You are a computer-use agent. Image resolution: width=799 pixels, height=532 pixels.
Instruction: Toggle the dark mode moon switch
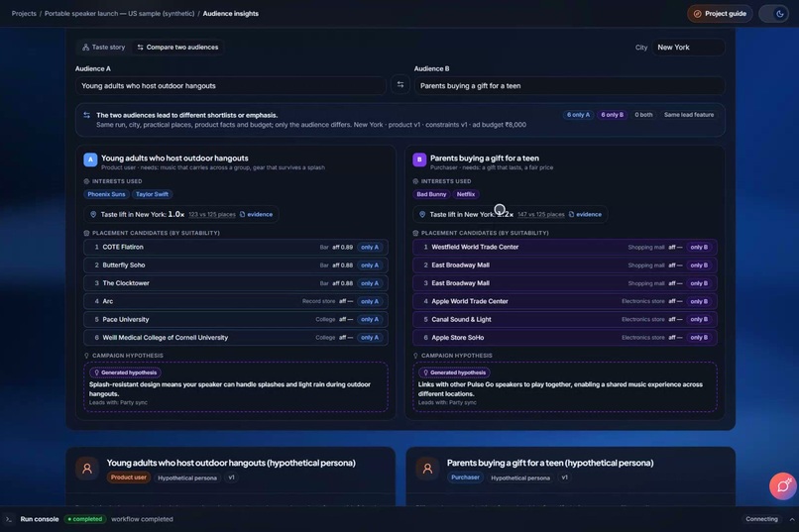click(x=773, y=14)
